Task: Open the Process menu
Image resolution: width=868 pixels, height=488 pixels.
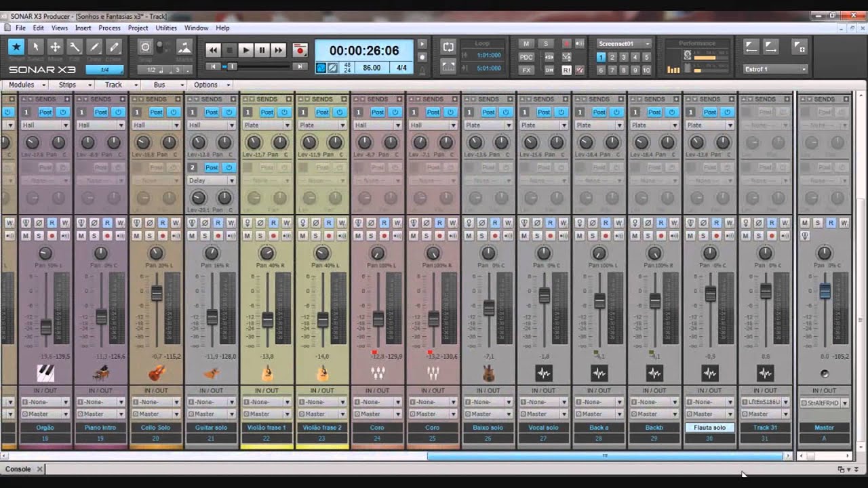Action: (x=109, y=28)
